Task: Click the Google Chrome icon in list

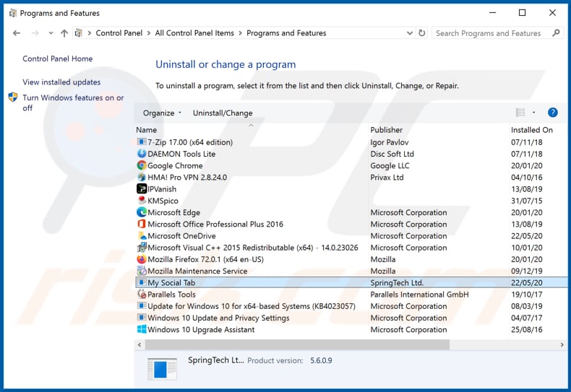Action: [141, 165]
